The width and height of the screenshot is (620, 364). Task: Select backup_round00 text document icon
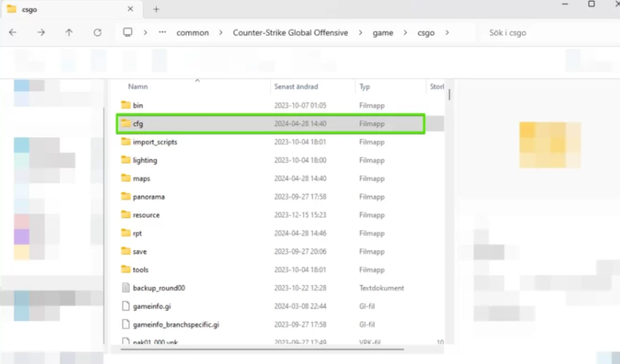point(126,288)
